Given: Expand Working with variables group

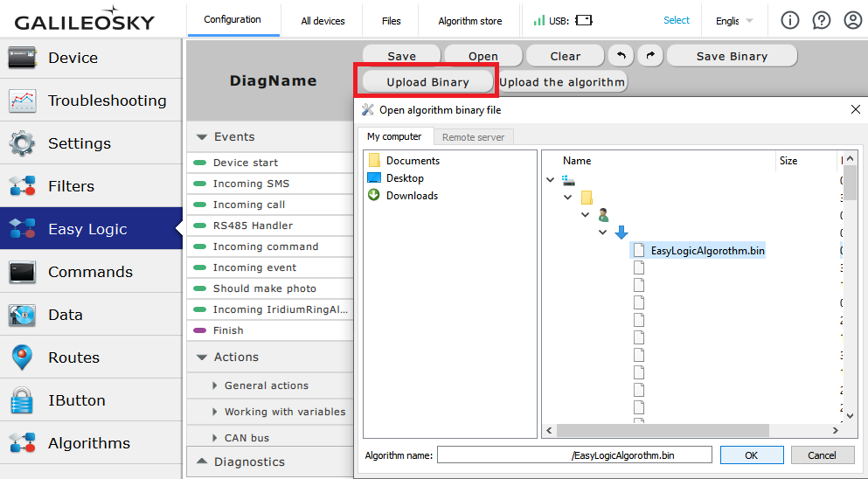Looking at the screenshot, I should pos(215,412).
